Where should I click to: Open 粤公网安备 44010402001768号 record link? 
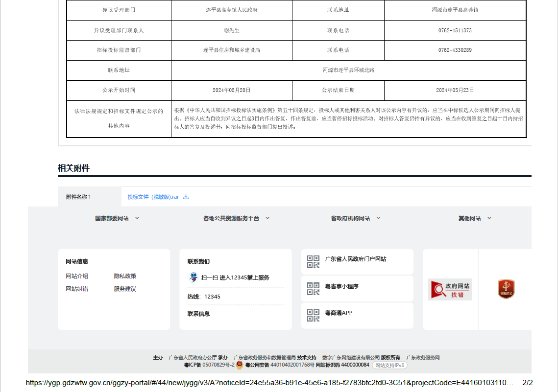coord(280,365)
